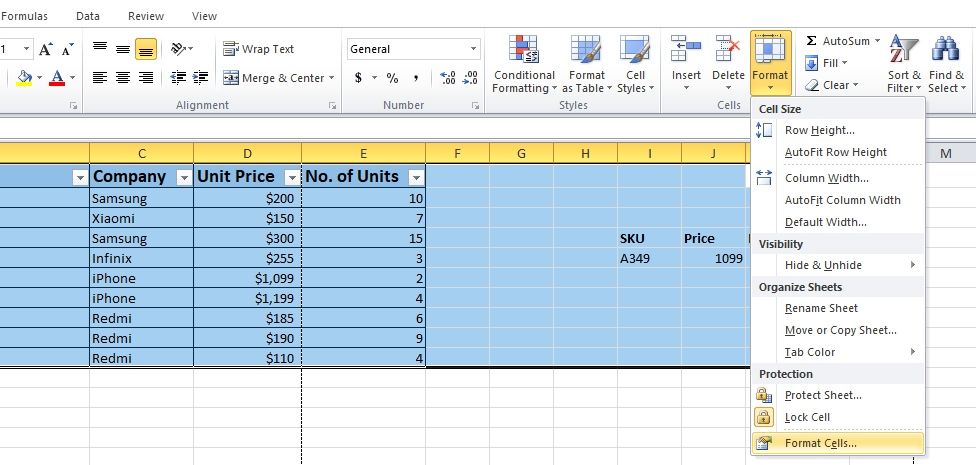The height and width of the screenshot is (465, 976).
Task: Choose Move or Copy Sheet
Action: 838,330
